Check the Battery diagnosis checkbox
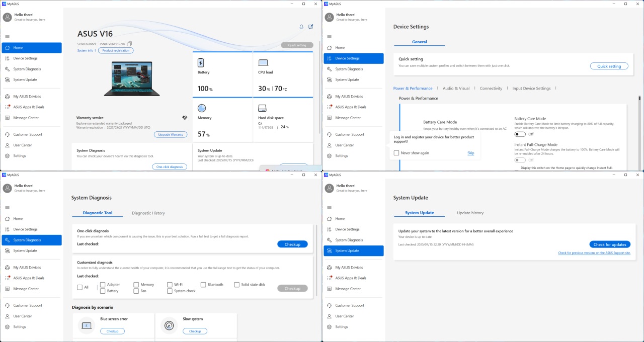Screen dimensions: 644x342 pos(103,291)
